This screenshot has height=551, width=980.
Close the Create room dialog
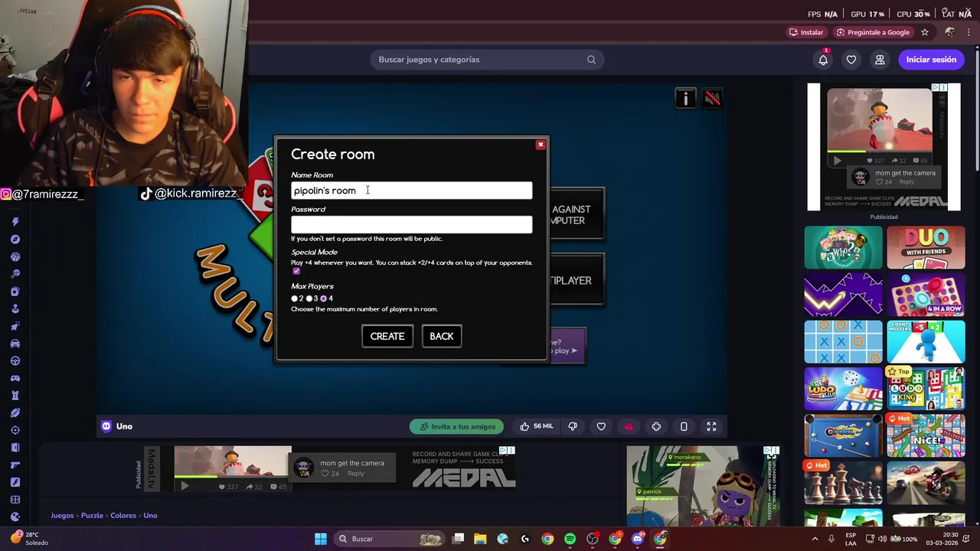tap(541, 145)
